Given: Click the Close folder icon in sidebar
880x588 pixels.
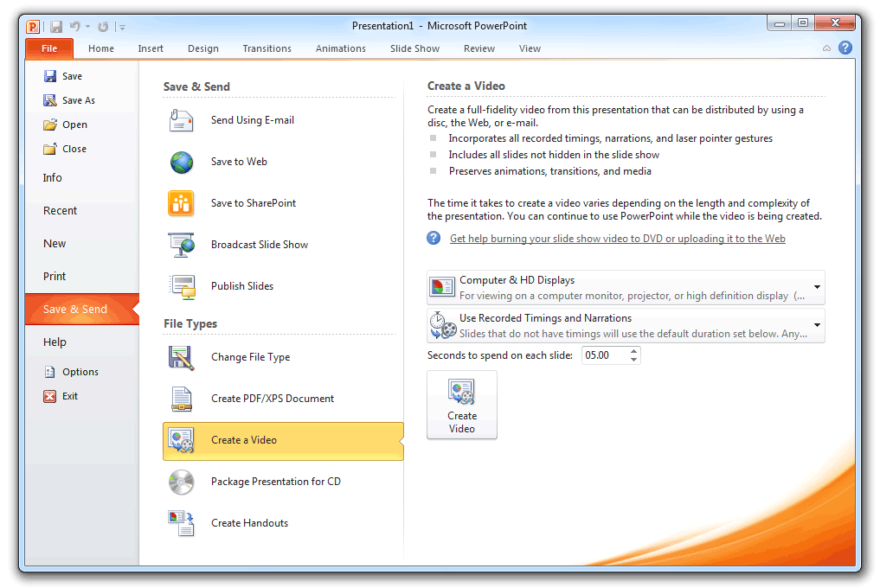Looking at the screenshot, I should pos(50,149).
